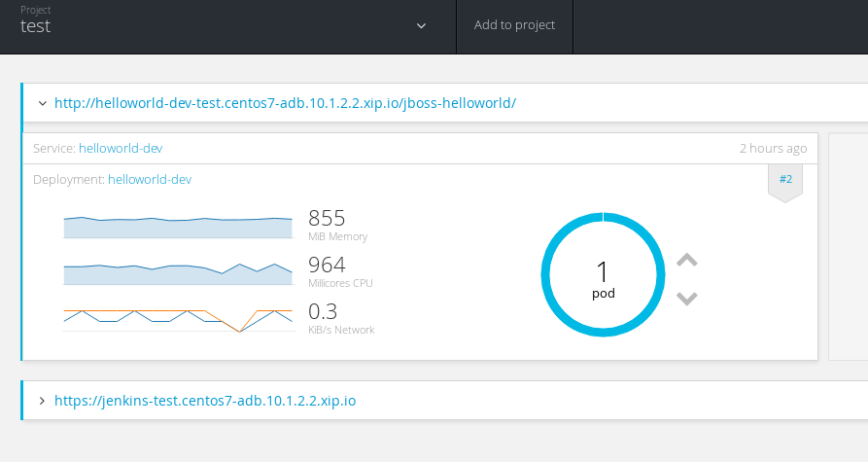Open deployment number #2 tag

[x=785, y=179]
